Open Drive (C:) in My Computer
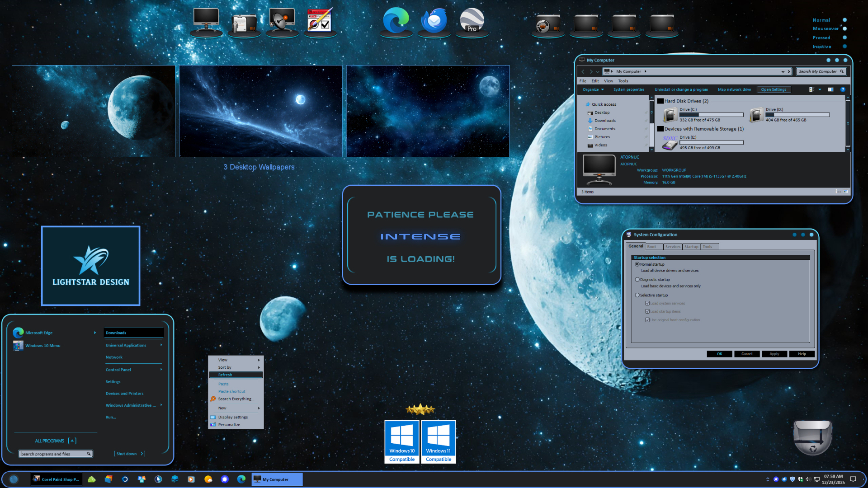868x488 pixels. (670, 115)
